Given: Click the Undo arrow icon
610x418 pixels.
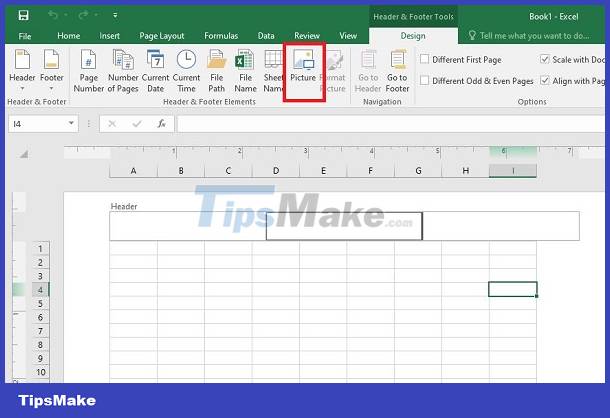Looking at the screenshot, I should click(53, 16).
